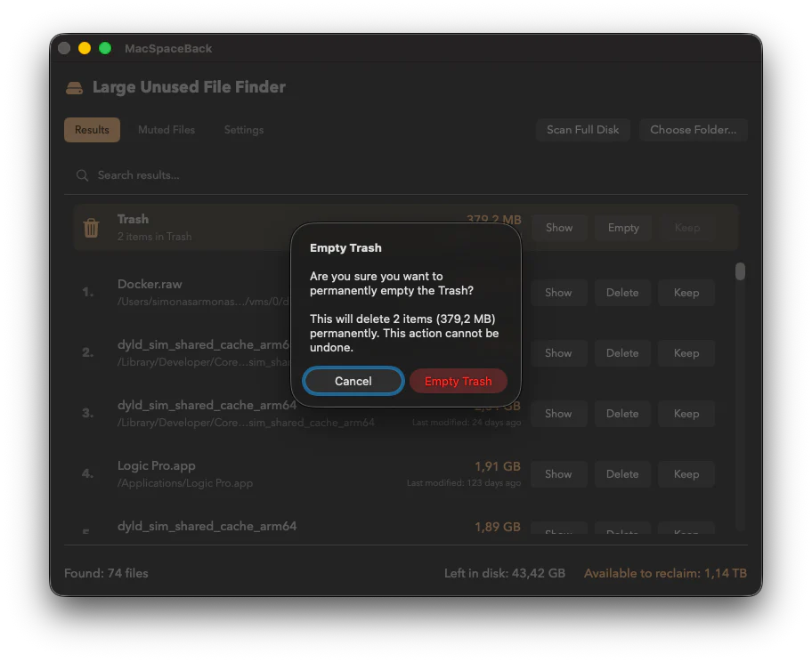Open the Choose Folder dialog
This screenshot has width=812, height=662.
tap(694, 130)
